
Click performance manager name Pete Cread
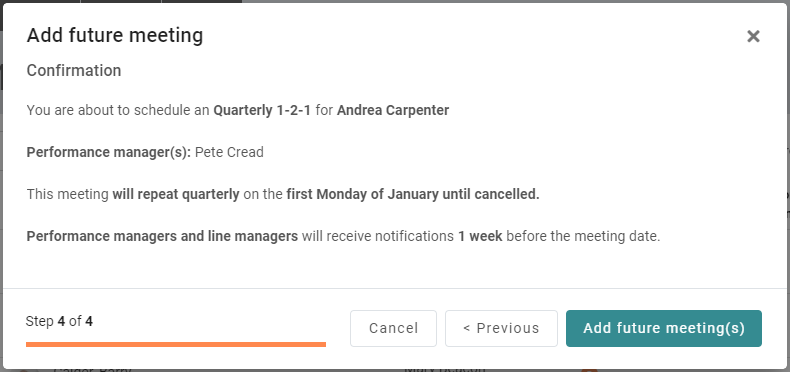pos(229,152)
